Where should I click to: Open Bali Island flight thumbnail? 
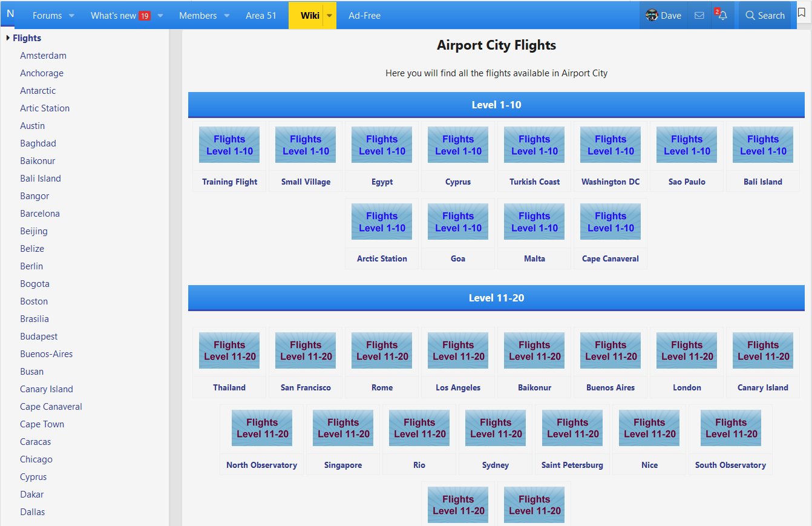pos(763,145)
